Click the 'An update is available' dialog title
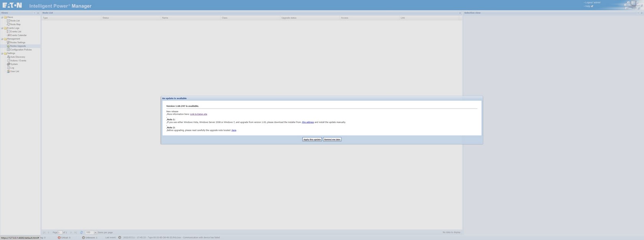Screen dimensions: 644x240 (174, 98)
